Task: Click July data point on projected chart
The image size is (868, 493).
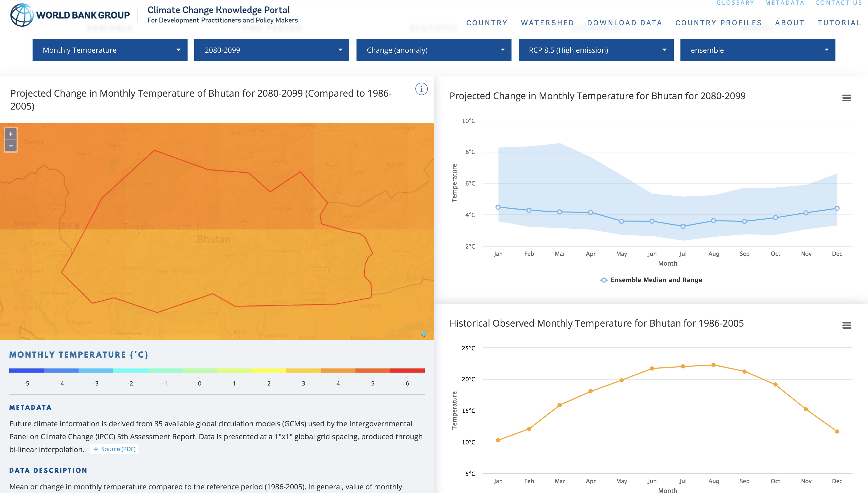Action: click(683, 226)
